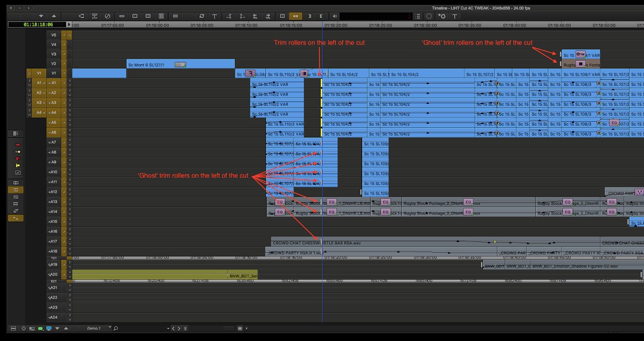Toggle the V1 source track selector
The image size is (644, 341).
click(x=39, y=73)
